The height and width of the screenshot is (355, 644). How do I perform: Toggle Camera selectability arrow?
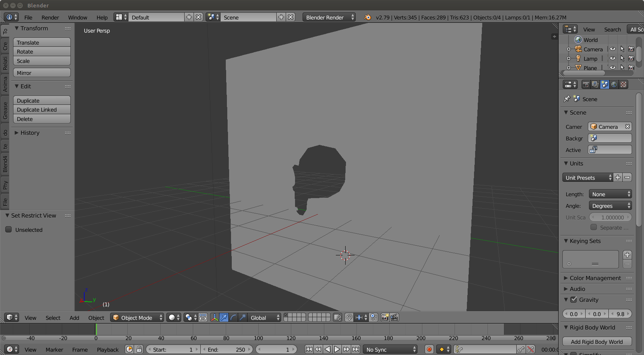point(622,49)
